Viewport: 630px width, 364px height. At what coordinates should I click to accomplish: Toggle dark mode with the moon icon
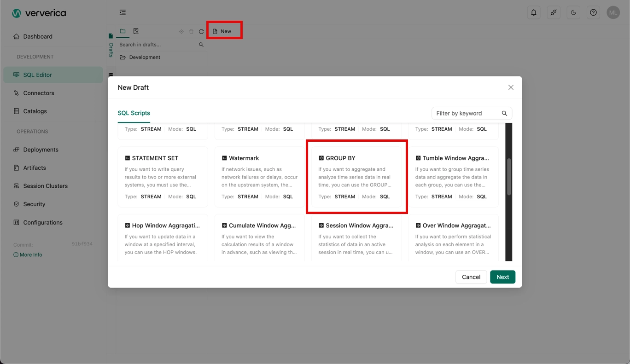coord(573,12)
